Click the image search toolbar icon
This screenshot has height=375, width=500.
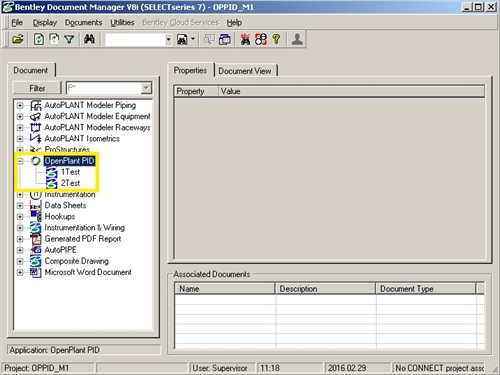click(182, 40)
